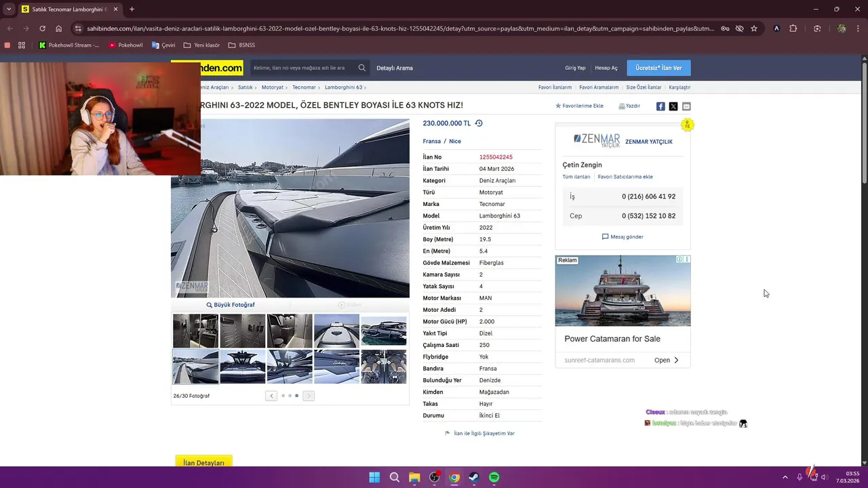Click the Lamborghini 63 breadcrumb
The image size is (868, 488).
344,87
